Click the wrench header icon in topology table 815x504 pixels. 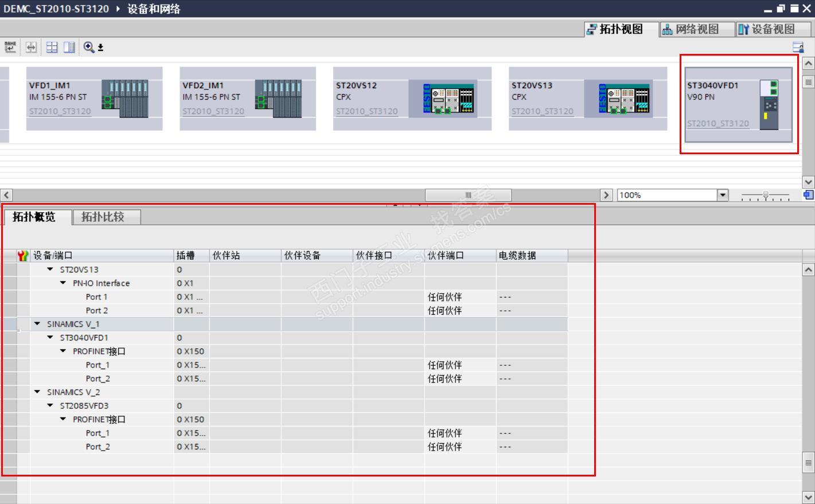23,256
